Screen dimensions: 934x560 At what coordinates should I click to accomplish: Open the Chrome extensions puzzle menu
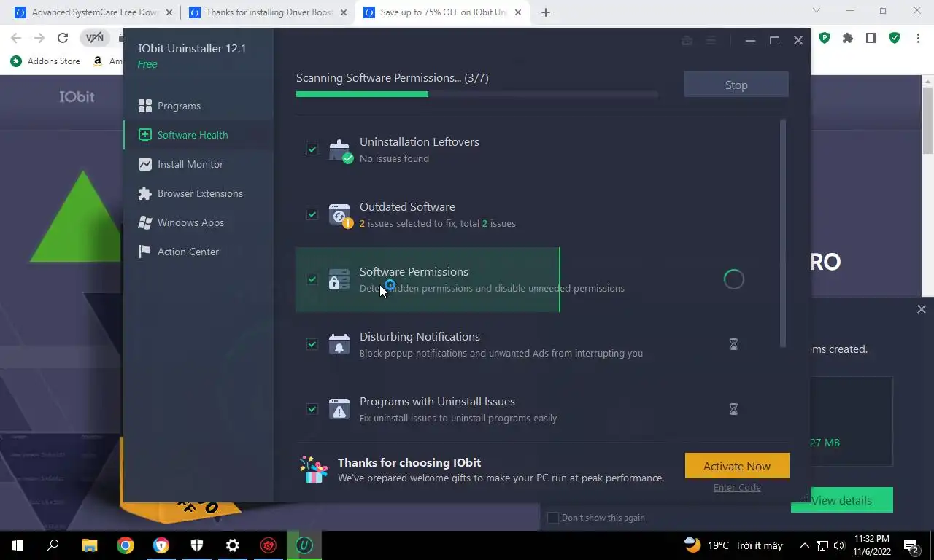point(848,38)
